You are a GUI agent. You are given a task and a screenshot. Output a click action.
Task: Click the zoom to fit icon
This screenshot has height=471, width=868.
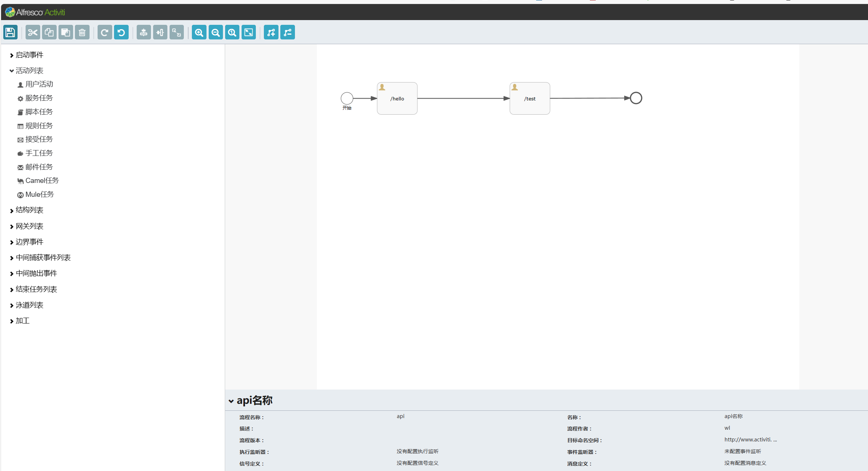(249, 32)
